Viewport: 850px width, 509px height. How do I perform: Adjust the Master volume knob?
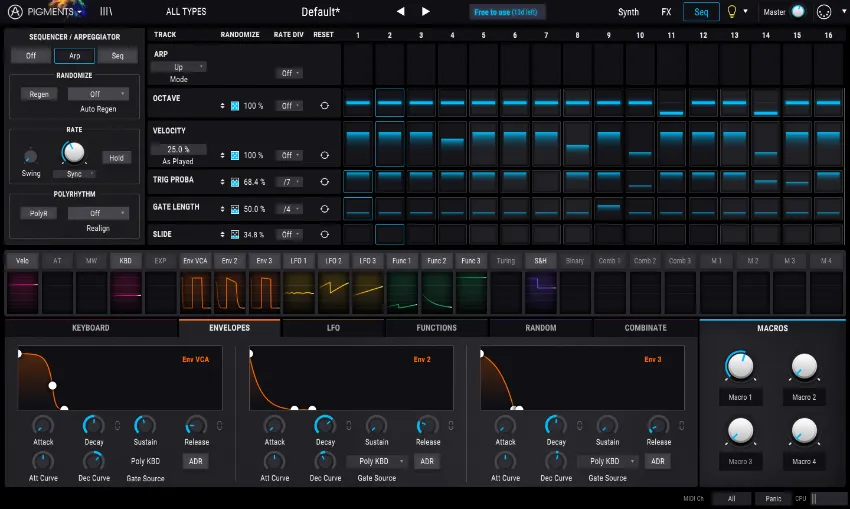798,11
